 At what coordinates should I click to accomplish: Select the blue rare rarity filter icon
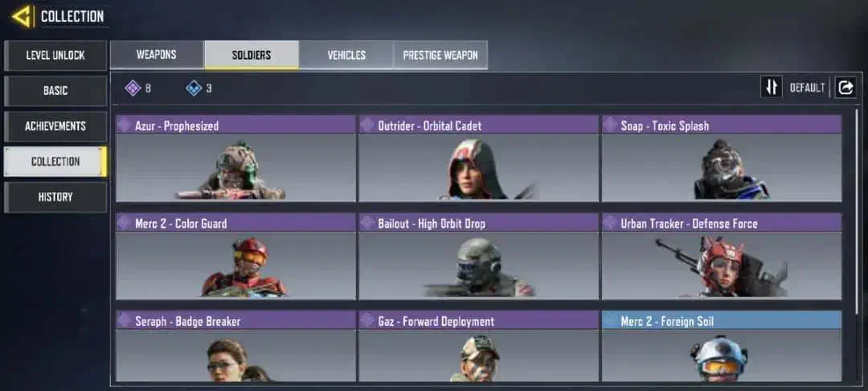pos(194,88)
